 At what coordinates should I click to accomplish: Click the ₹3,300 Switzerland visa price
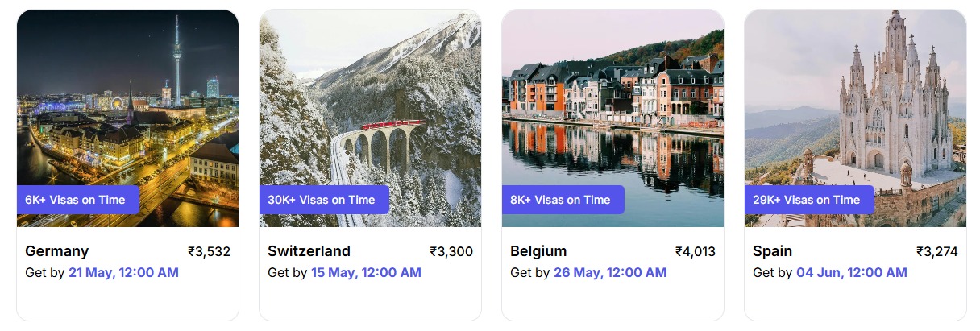(451, 252)
